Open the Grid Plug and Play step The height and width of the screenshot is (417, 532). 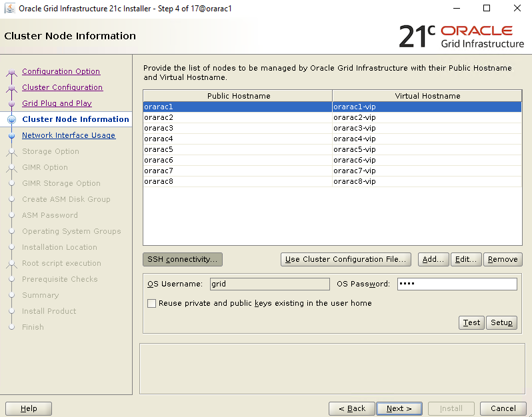57,103
